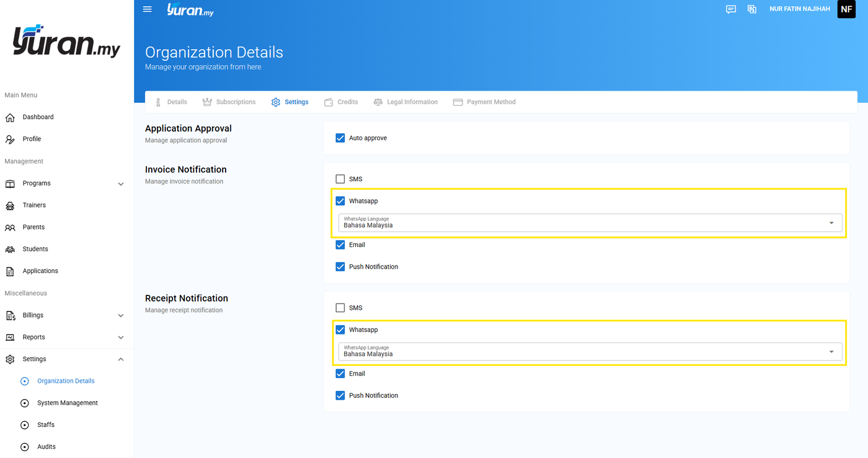The width and height of the screenshot is (868, 458).
Task: Open the hamburger menu icon
Action: tap(148, 9)
